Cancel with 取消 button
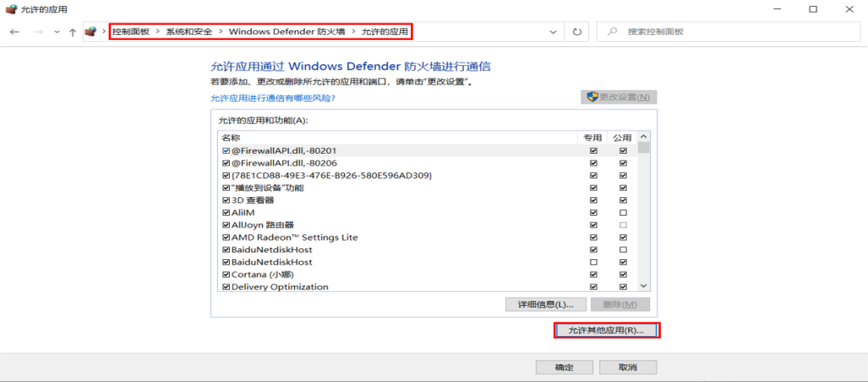Screen dimensions: 868x382 (628, 367)
